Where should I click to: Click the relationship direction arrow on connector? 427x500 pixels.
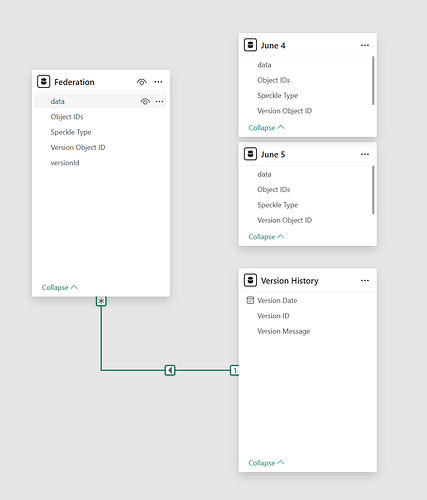[170, 370]
